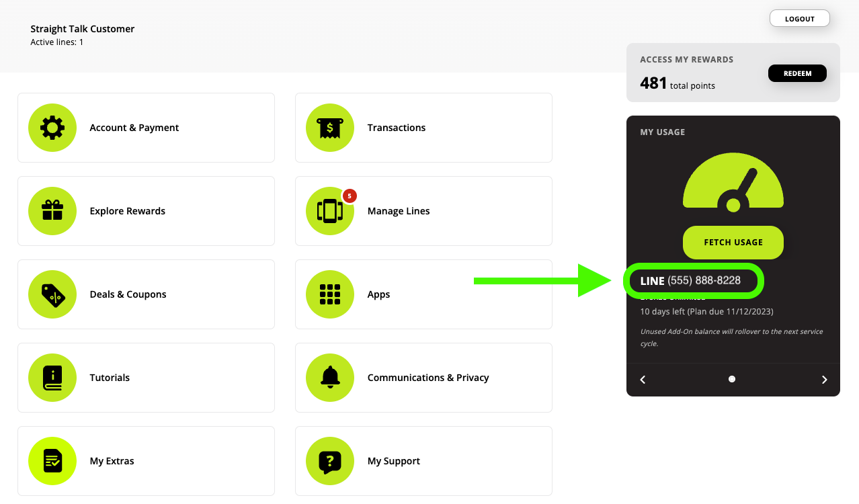859x504 pixels.
Task: Open the Transactions receipt icon
Action: 330,128
